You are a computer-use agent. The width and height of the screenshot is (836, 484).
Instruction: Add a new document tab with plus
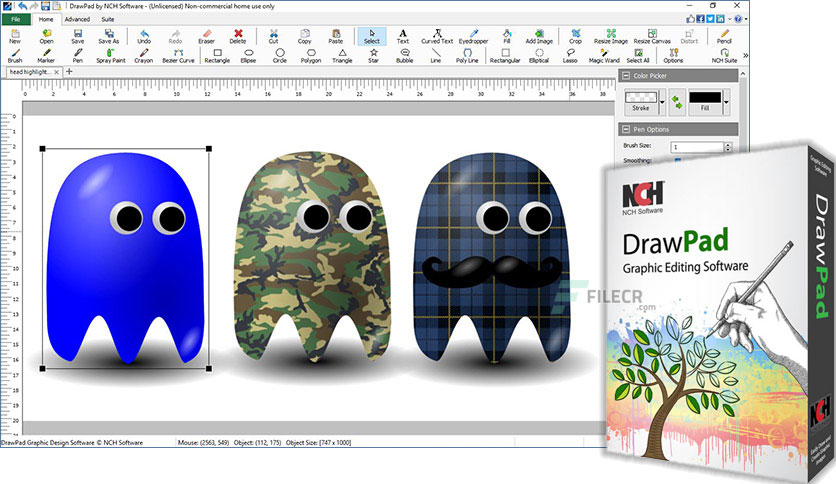click(x=69, y=71)
